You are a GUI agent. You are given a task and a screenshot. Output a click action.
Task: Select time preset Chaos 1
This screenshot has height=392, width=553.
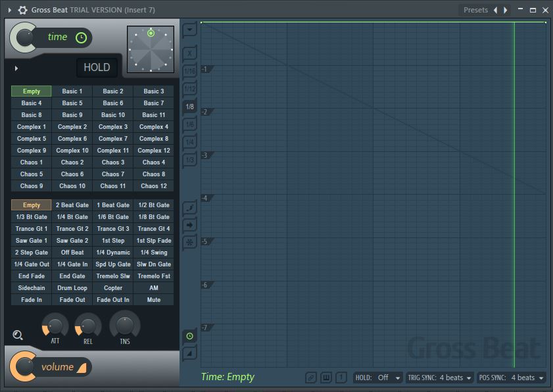coord(32,162)
